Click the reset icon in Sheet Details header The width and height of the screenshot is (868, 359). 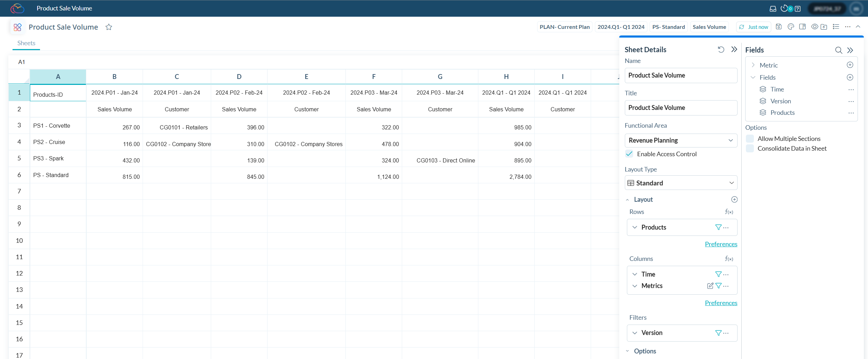pos(720,49)
